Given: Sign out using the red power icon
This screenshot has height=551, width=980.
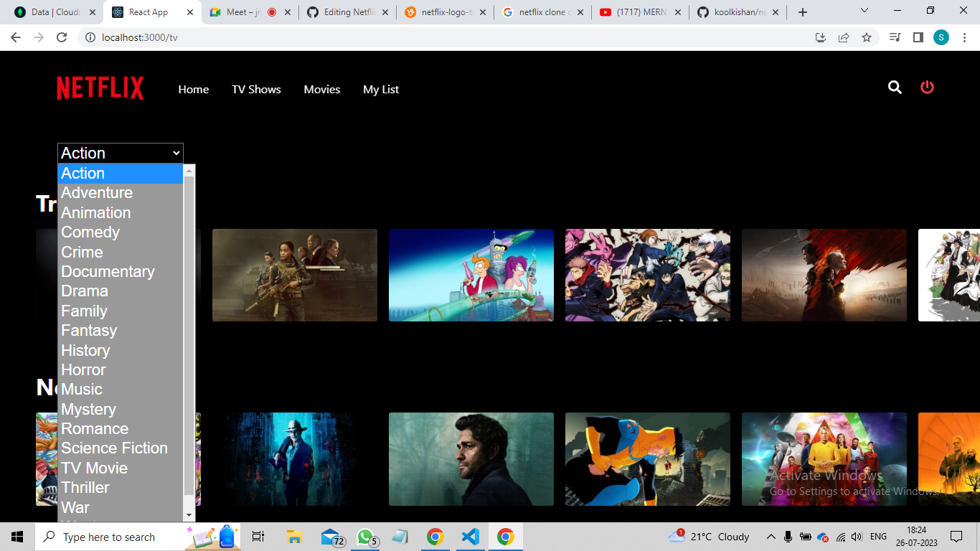Looking at the screenshot, I should [x=927, y=87].
